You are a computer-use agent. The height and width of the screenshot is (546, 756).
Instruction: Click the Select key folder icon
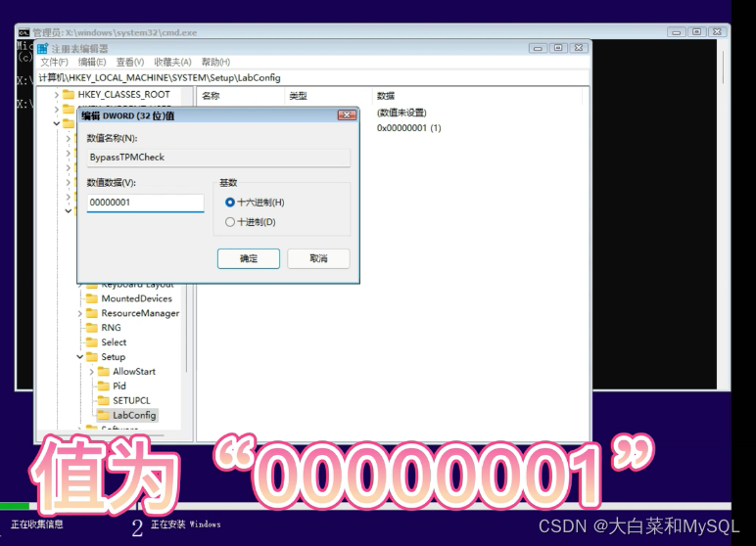click(92, 342)
